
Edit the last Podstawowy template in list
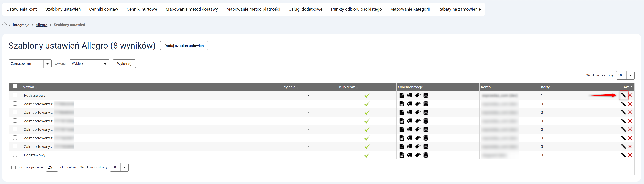623,155
